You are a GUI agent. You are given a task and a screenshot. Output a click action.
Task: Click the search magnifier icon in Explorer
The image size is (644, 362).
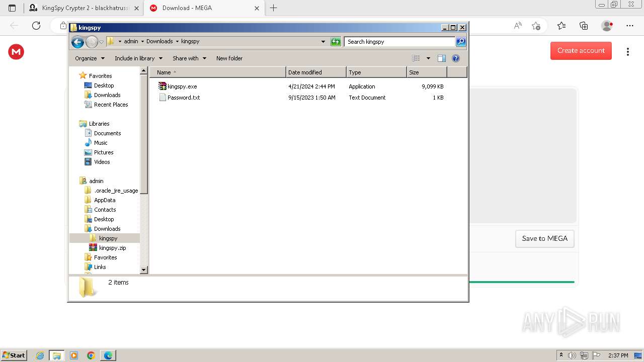[x=460, y=42]
